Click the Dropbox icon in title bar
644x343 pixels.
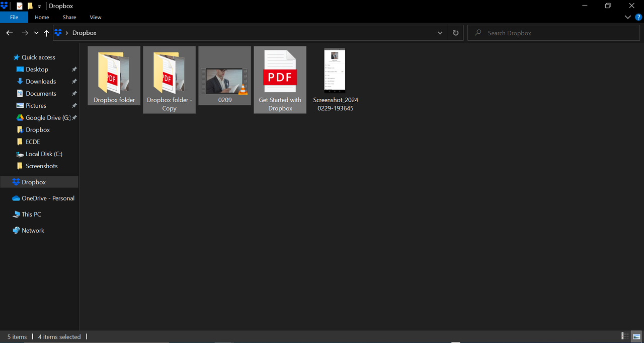click(4, 6)
